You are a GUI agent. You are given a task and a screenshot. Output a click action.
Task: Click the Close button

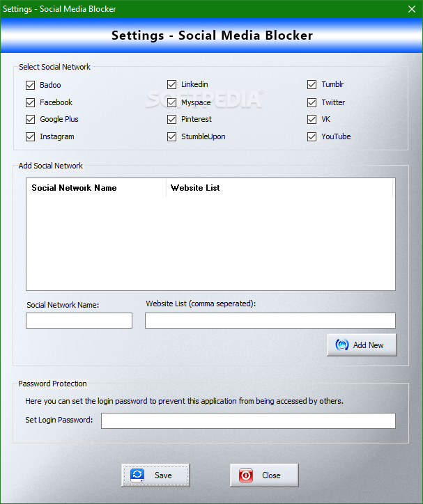(x=264, y=475)
